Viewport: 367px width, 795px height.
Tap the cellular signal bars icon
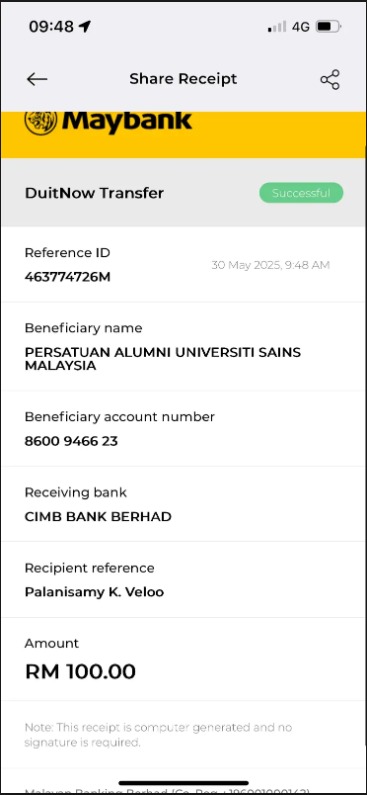[277, 27]
